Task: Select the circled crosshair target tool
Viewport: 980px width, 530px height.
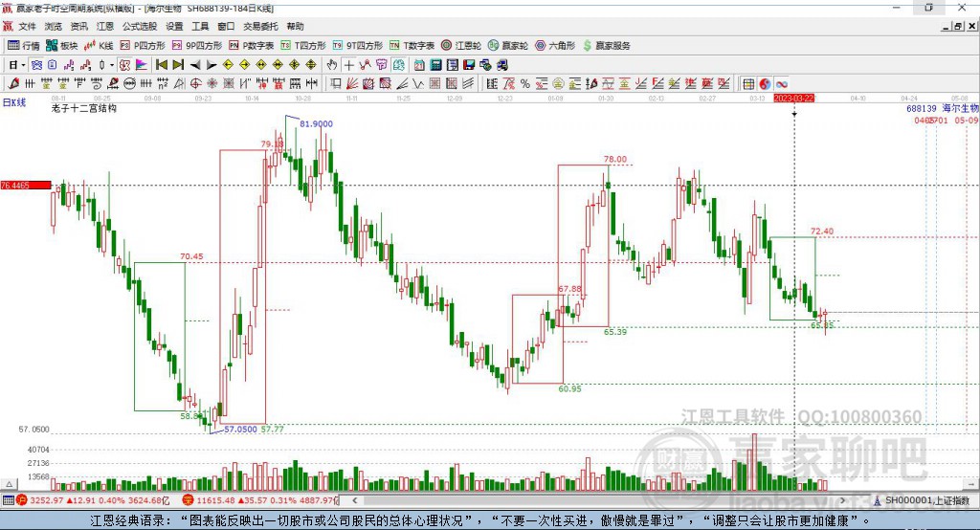Action: point(195,84)
